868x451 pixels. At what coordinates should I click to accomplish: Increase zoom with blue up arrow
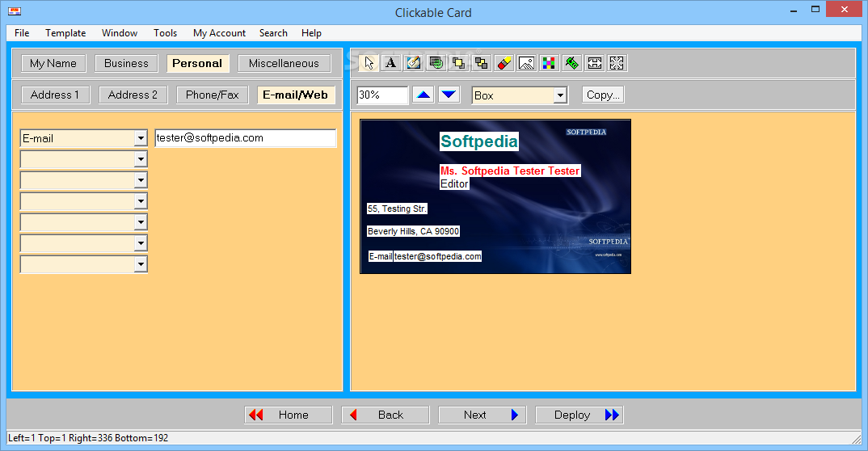coord(423,95)
